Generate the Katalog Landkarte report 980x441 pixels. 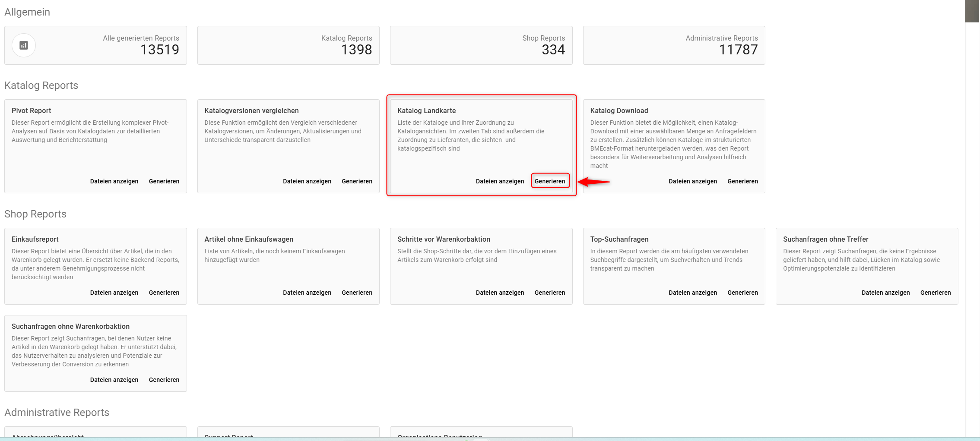[550, 181]
